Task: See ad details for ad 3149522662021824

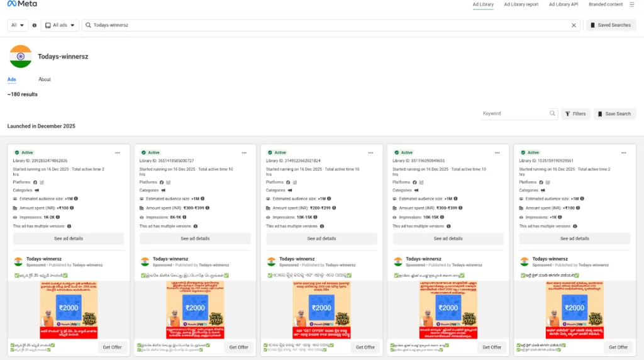Action: tap(321, 239)
